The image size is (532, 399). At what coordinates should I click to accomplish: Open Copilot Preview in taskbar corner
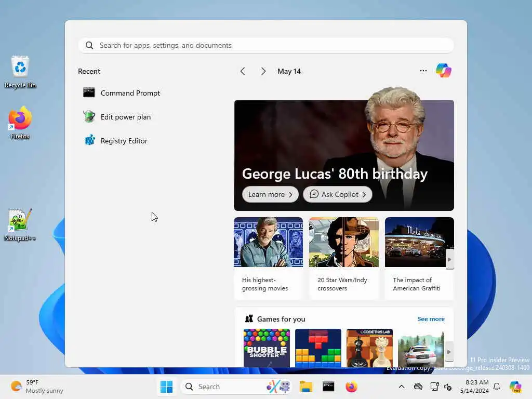(x=515, y=387)
